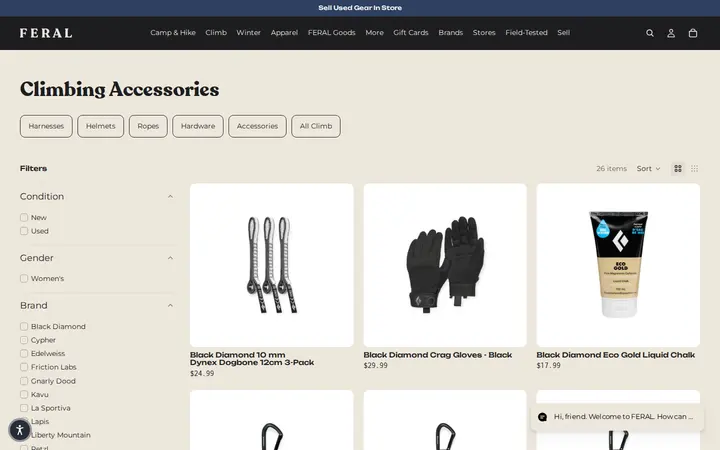This screenshot has height=450, width=720.
Task: Go to Gift Cards page
Action: coord(411,33)
